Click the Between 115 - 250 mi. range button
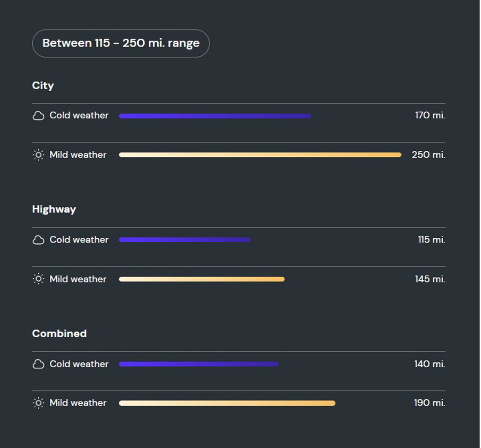 point(121,43)
